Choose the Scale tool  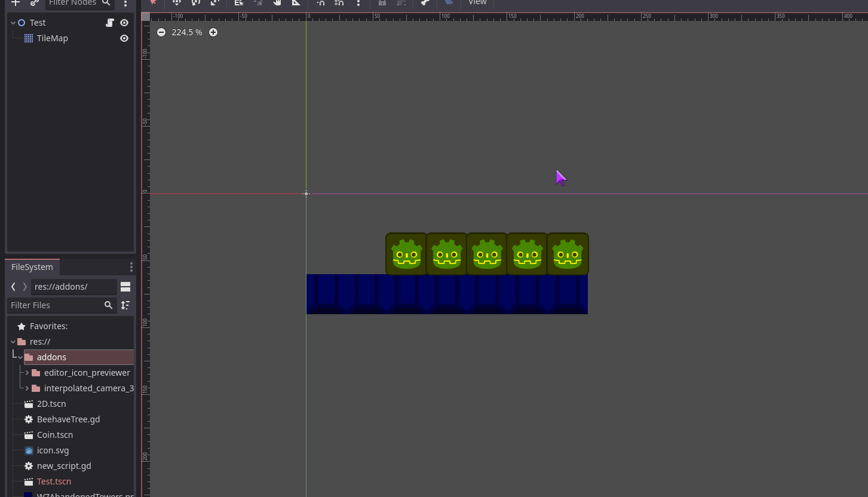pos(214,3)
